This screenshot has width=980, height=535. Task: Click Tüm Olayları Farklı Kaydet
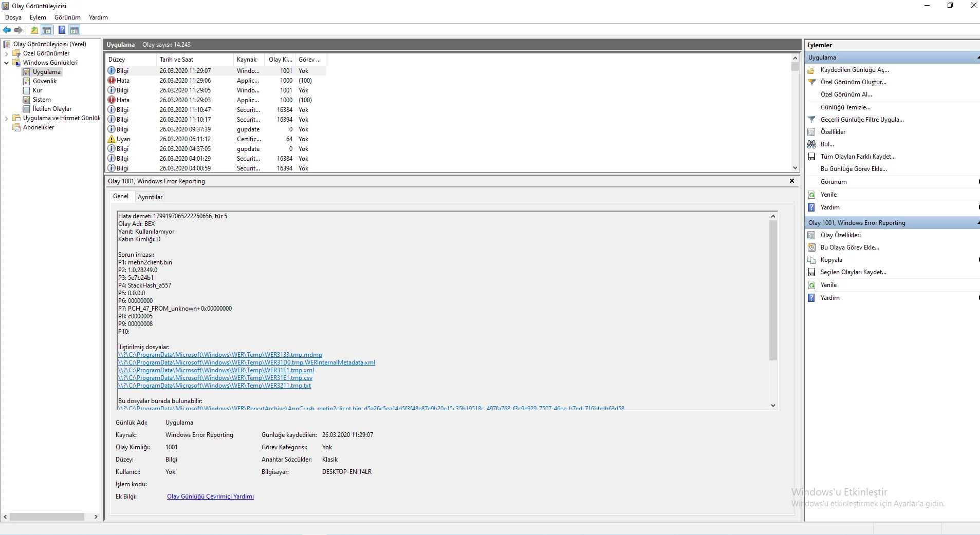(858, 157)
